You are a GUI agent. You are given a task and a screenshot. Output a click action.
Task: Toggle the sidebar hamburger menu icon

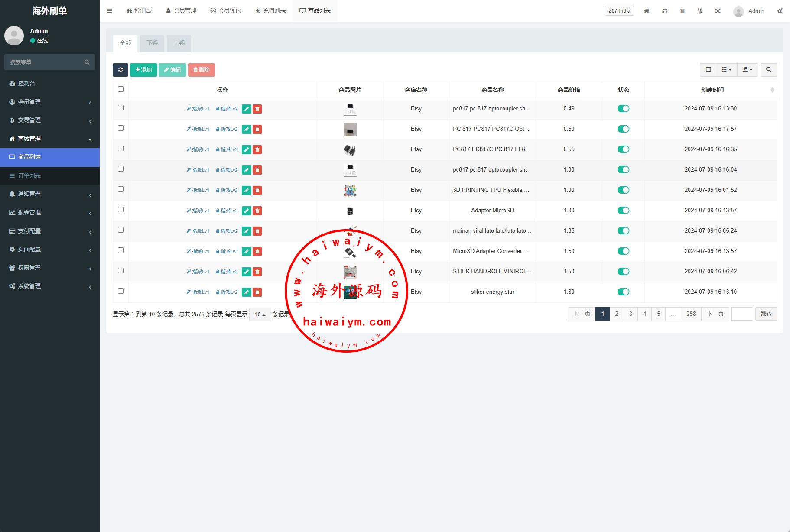[x=110, y=11]
